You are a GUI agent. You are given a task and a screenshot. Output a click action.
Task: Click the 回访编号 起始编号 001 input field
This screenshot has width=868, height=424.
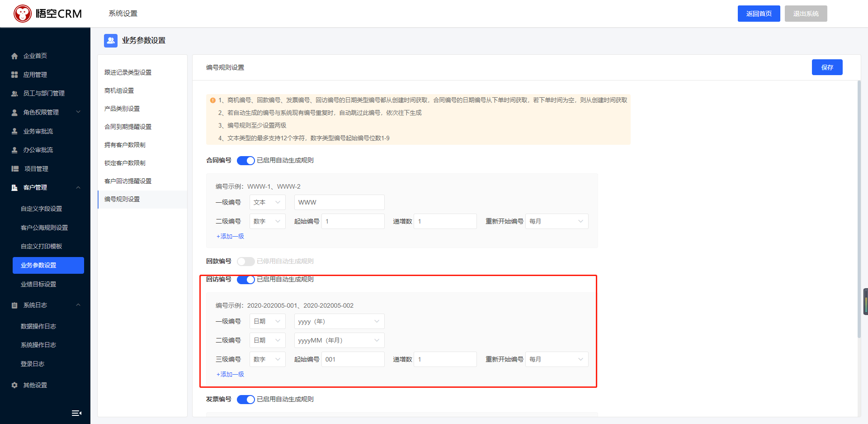[353, 359]
